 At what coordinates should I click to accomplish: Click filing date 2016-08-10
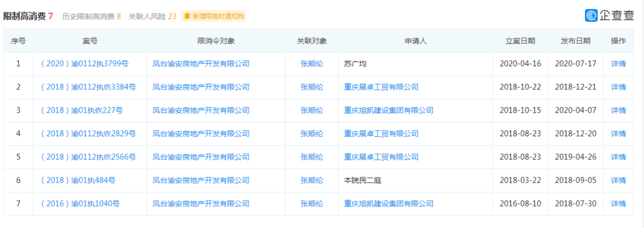click(x=521, y=204)
